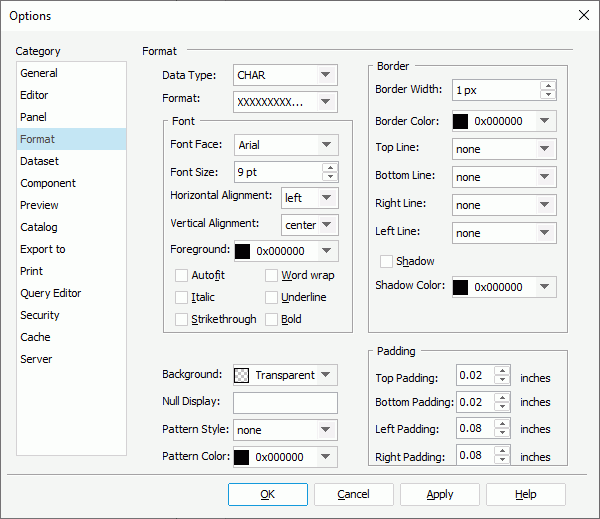
Task: Click the Apply button
Action: tap(440, 495)
